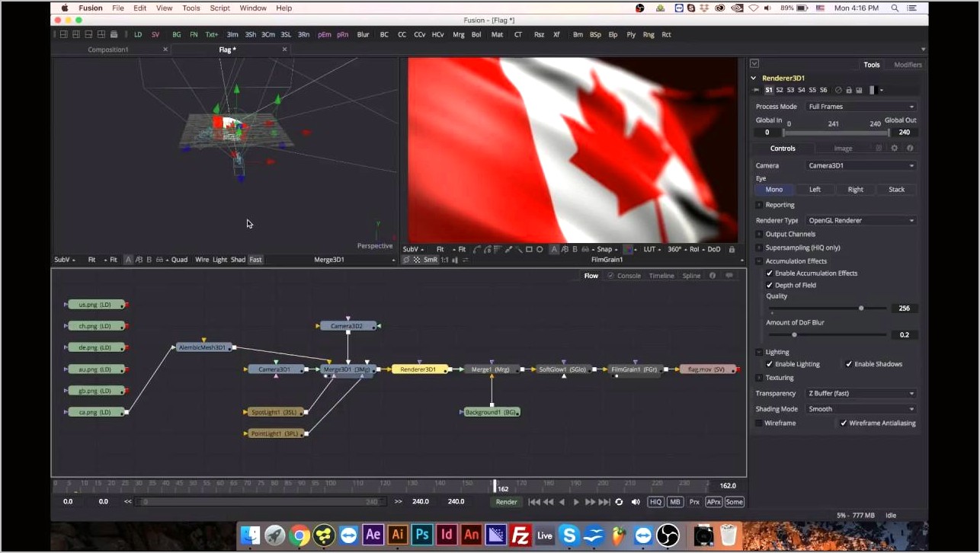The image size is (980, 553).
Task: Lock the Renderer3D1 tool controls
Action: (848, 90)
